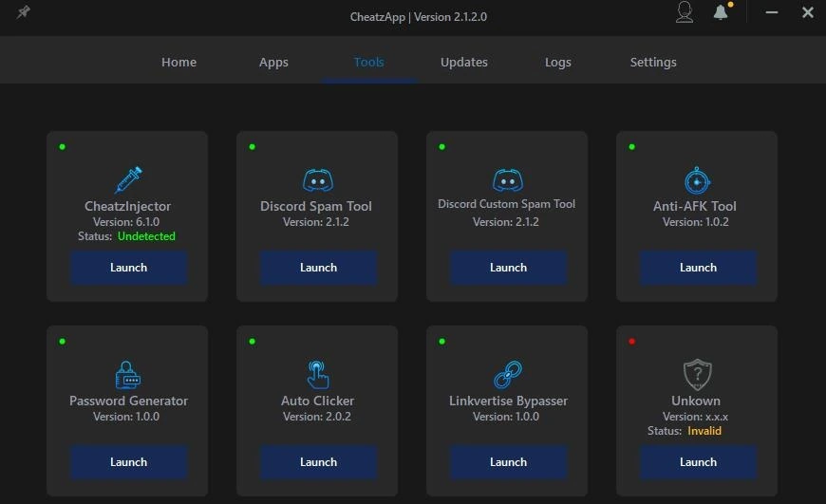The height and width of the screenshot is (504, 826).
Task: Click Linkvertise Bypasser green status dot
Action: (x=442, y=342)
